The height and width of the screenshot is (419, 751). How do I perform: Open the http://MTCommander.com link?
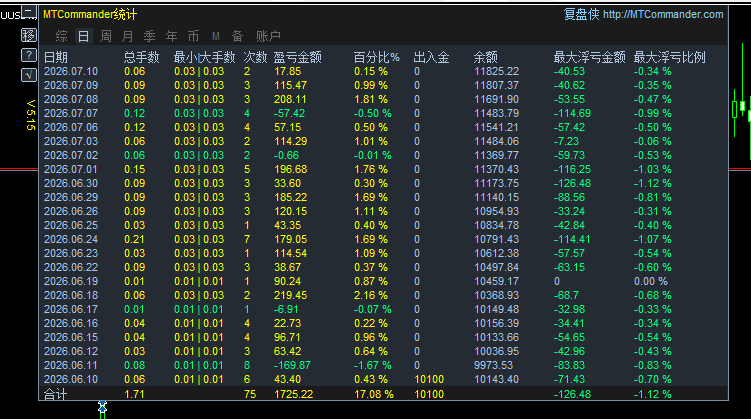[x=663, y=14]
